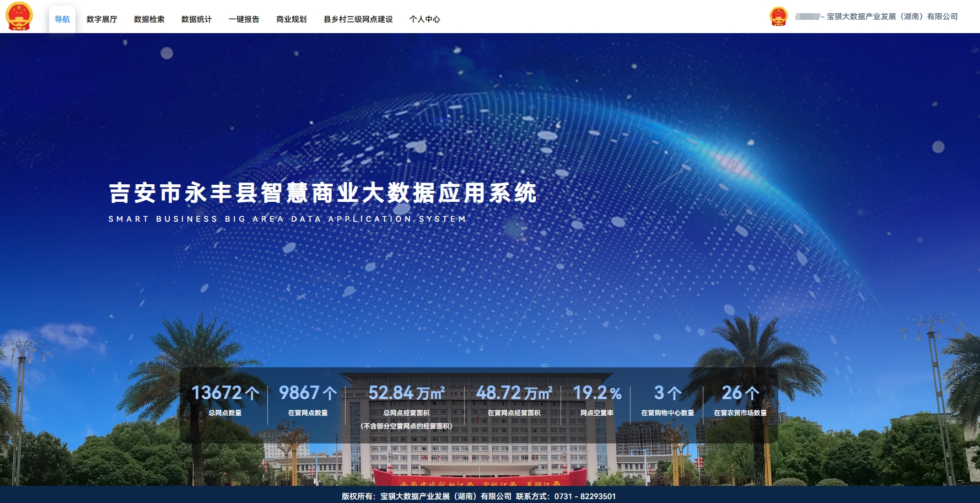Click the 48.72万㎡ 在营网点经营面积 statistic
980x503 pixels.
pyautogui.click(x=514, y=400)
